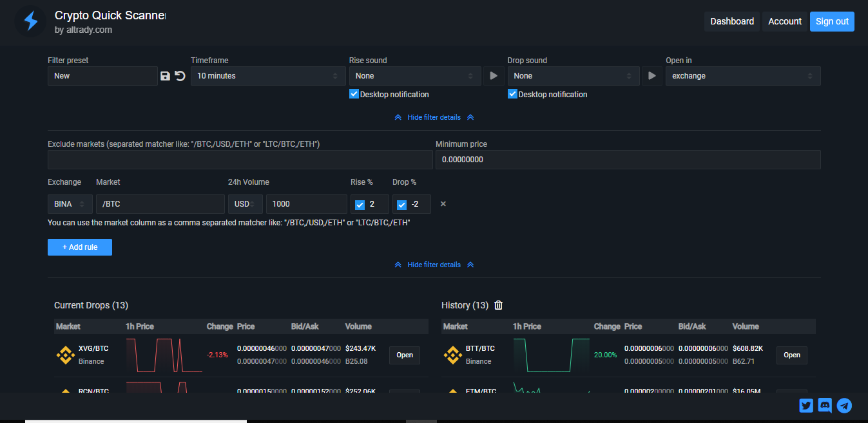The width and height of the screenshot is (868, 423).
Task: Open the Exchange BINA selector
Action: 70,203
